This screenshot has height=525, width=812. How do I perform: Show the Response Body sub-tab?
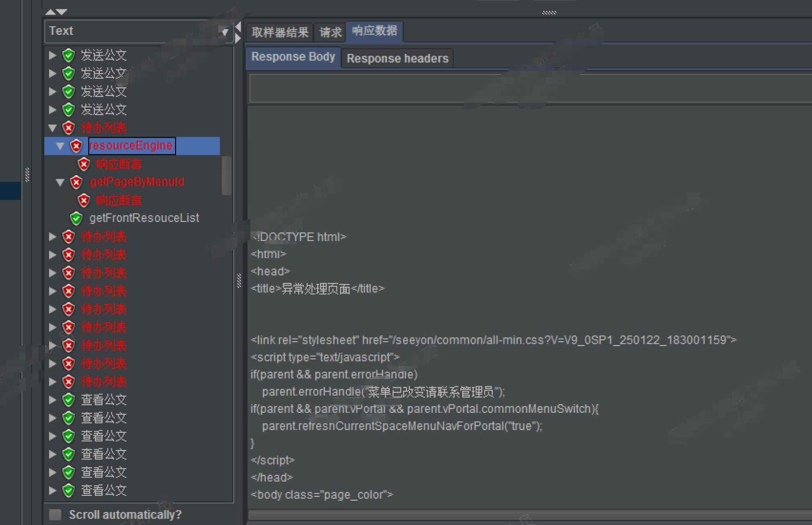(293, 57)
